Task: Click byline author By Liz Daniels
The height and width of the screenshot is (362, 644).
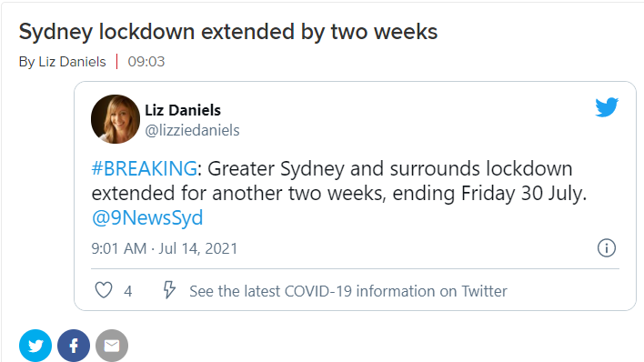Action: (63, 62)
